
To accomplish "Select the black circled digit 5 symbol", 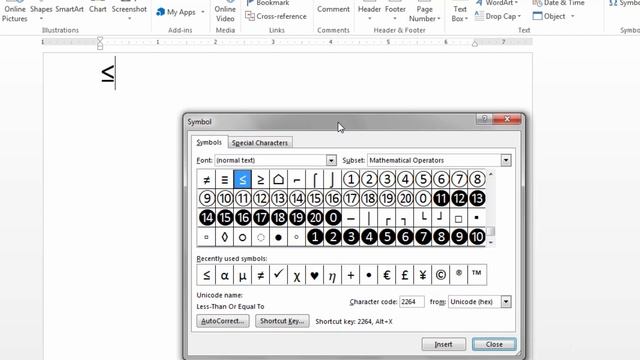I will click(387, 237).
